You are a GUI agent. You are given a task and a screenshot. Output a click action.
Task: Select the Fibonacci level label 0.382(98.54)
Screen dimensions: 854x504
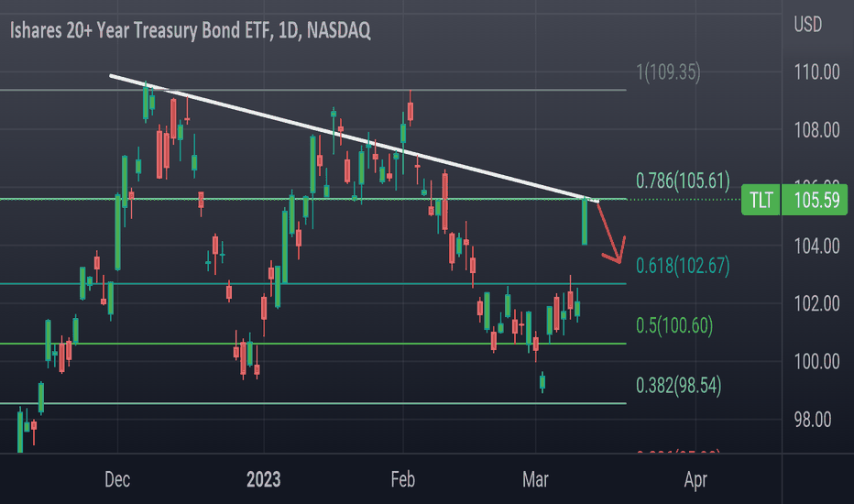click(x=679, y=386)
